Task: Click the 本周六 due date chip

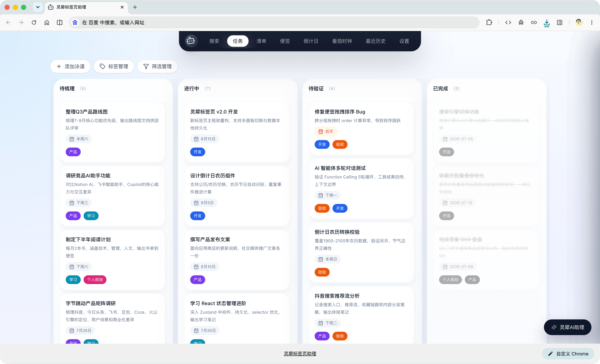Action: (79, 139)
